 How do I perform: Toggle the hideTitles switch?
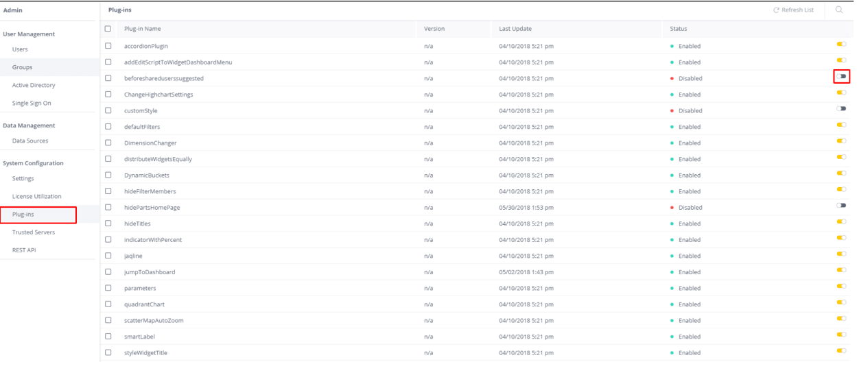[841, 221]
